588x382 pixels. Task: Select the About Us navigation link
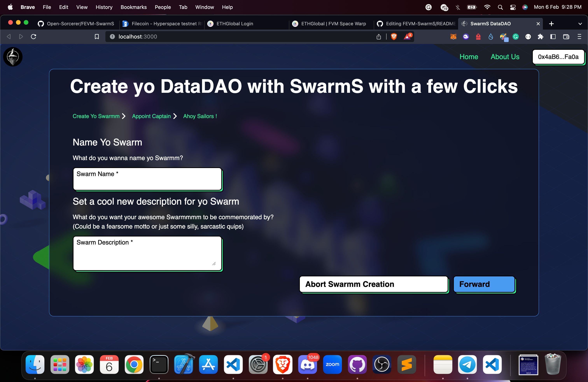505,57
